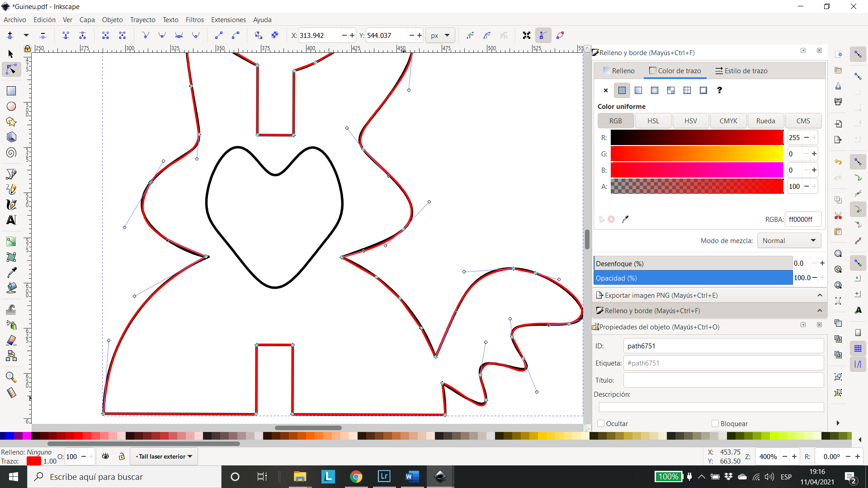Enable the Ocultar checkbox
The width and height of the screenshot is (868, 488).
601,423
